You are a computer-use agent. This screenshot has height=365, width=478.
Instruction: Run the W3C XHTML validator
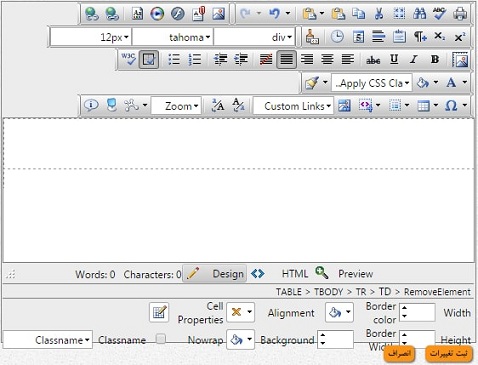point(128,59)
